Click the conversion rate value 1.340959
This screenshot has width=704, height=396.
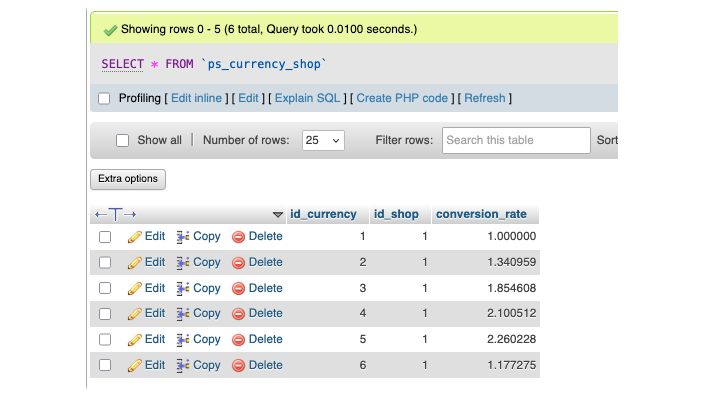[x=511, y=262]
